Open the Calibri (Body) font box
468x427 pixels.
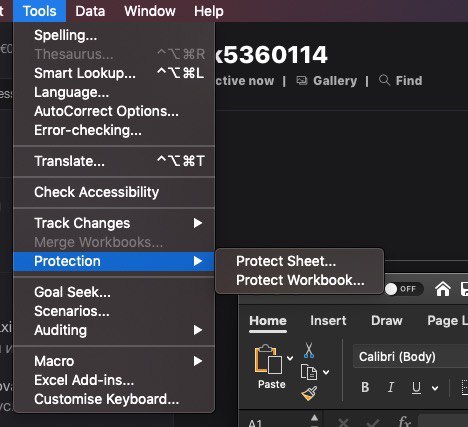[411, 357]
